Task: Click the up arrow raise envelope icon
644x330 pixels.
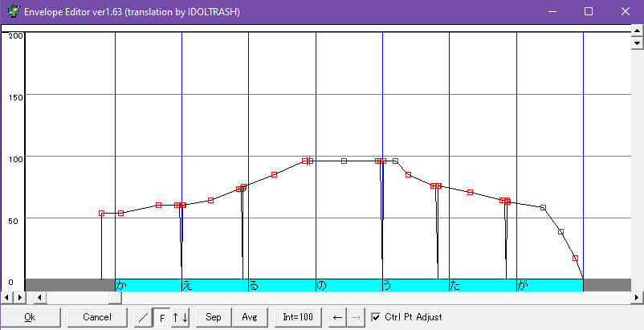Action: [x=175, y=317]
